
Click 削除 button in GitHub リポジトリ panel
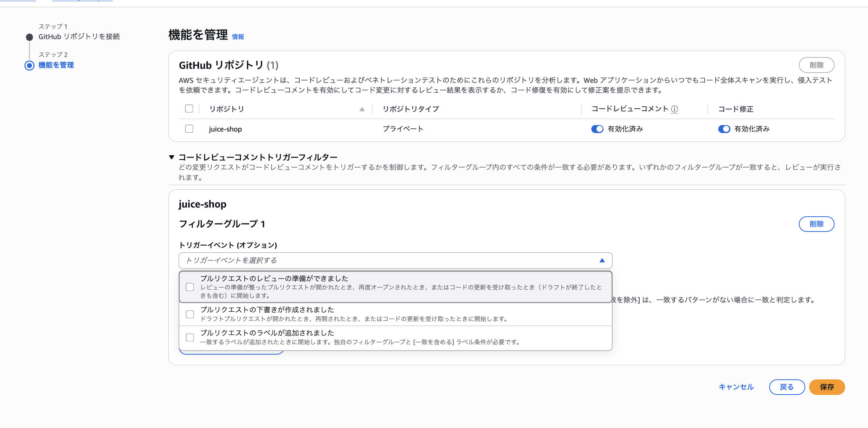click(x=816, y=65)
